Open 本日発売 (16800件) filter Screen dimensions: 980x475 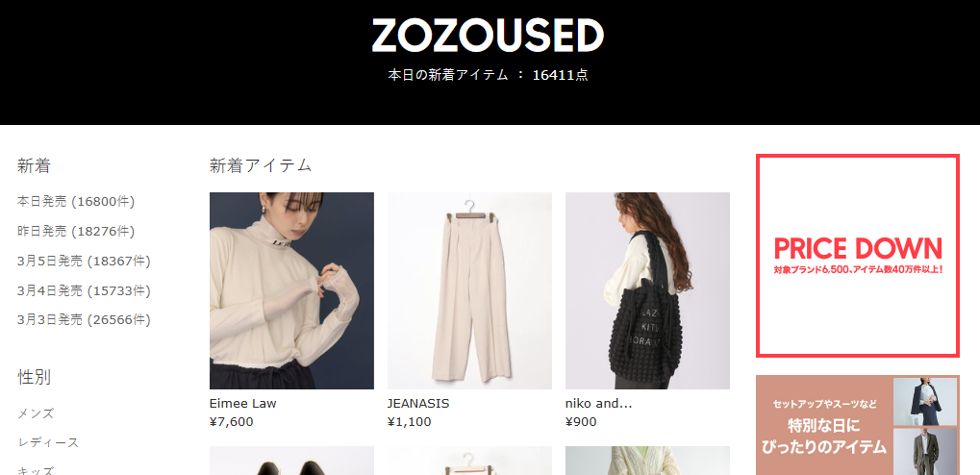point(76,201)
